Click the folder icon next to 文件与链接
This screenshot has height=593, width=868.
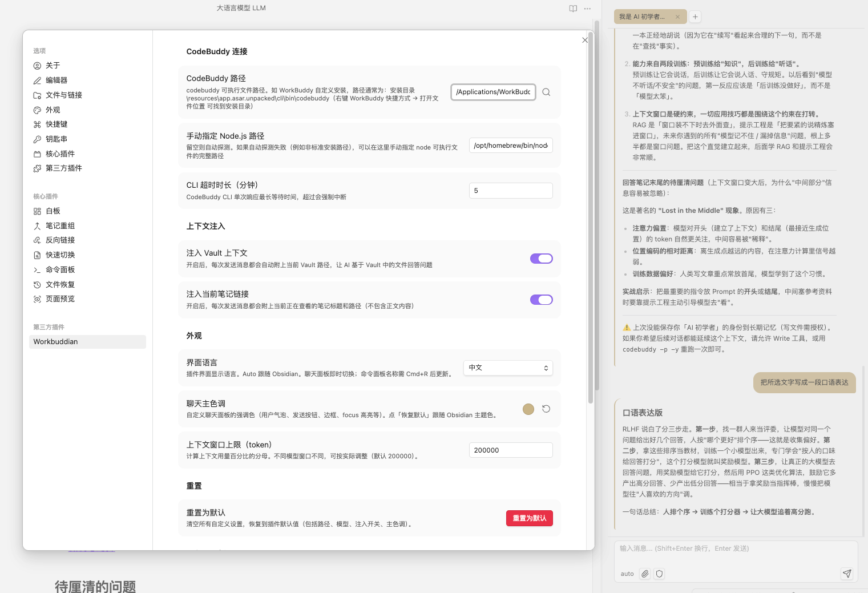click(x=37, y=95)
